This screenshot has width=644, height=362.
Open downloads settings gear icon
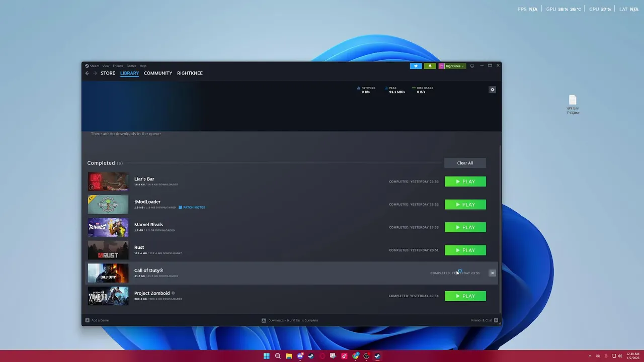point(493,89)
